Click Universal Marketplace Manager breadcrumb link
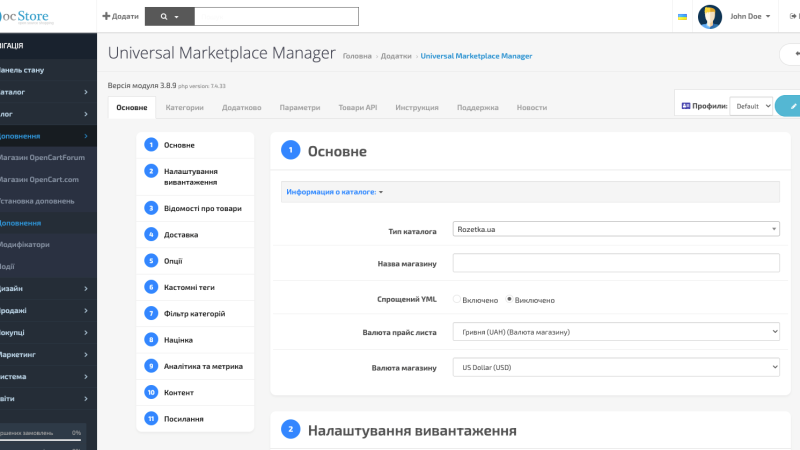The height and width of the screenshot is (450, 800). [x=476, y=56]
